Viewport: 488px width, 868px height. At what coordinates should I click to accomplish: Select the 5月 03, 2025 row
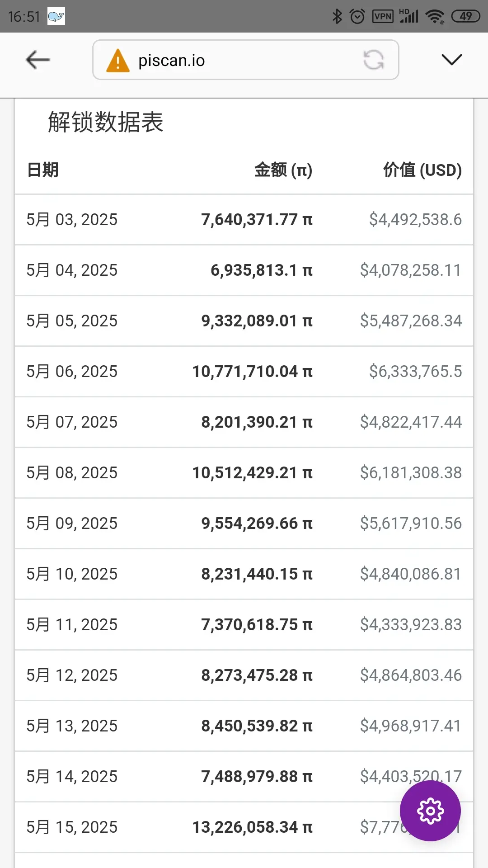click(244, 220)
